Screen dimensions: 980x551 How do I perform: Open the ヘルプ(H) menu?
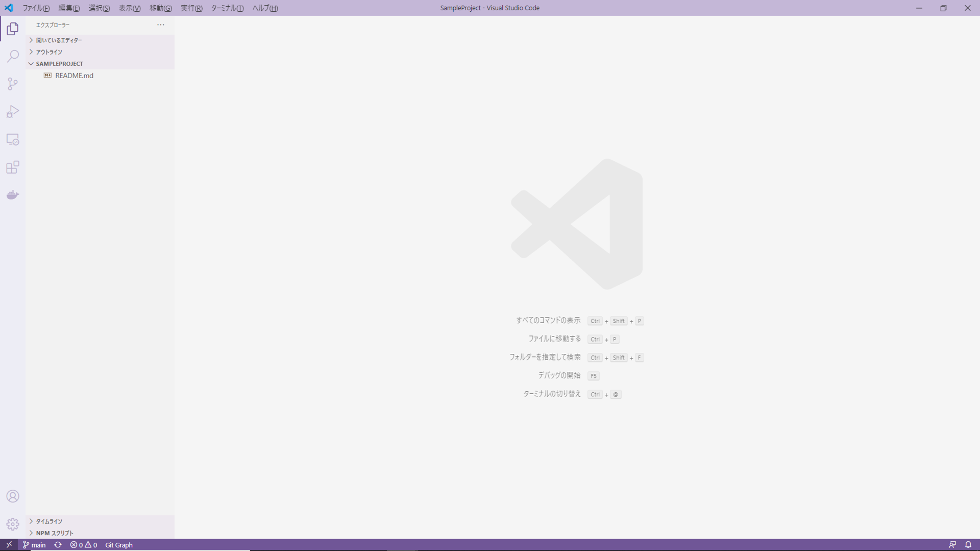(x=265, y=8)
